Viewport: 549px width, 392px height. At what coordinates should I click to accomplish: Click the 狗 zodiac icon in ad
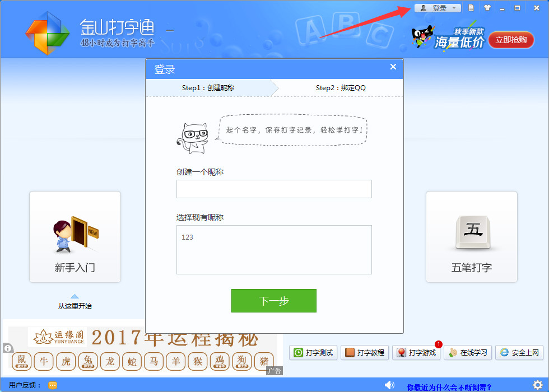242,362
